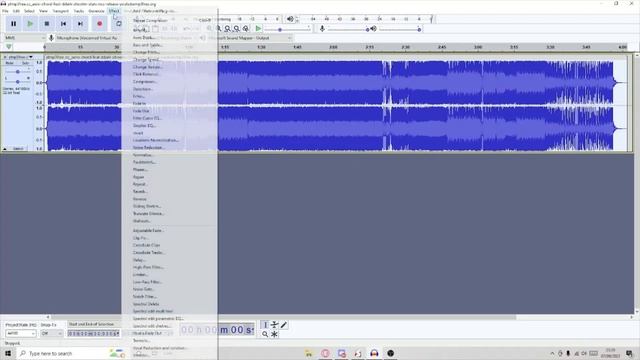Viewport: 640px width, 360px height.
Task: Open the View menu
Action: coord(43,11)
